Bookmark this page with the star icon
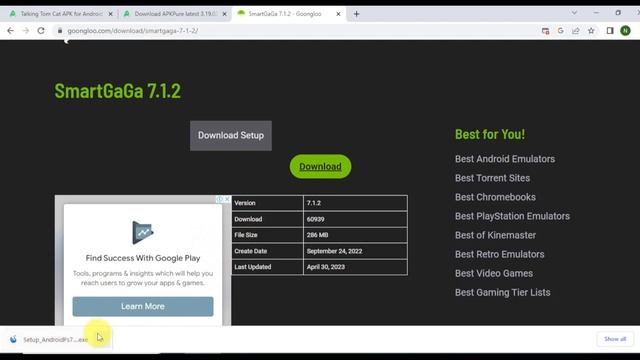The height and width of the screenshot is (360, 640). pyautogui.click(x=591, y=31)
